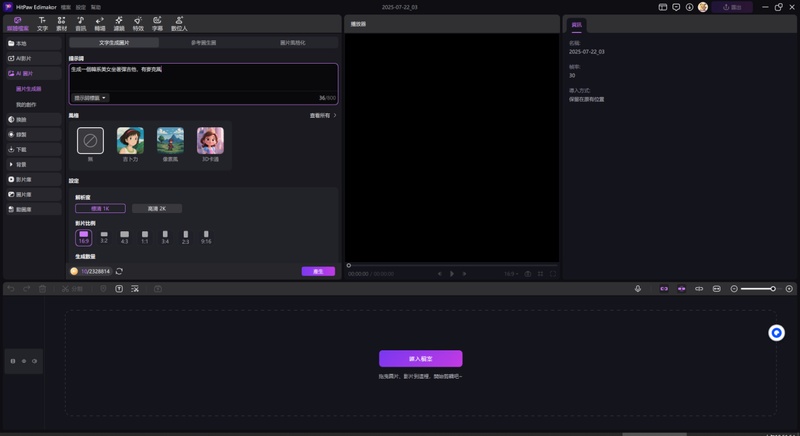Open 我的創作 my creations in sidebar
The width and height of the screenshot is (800, 436).
26,105
